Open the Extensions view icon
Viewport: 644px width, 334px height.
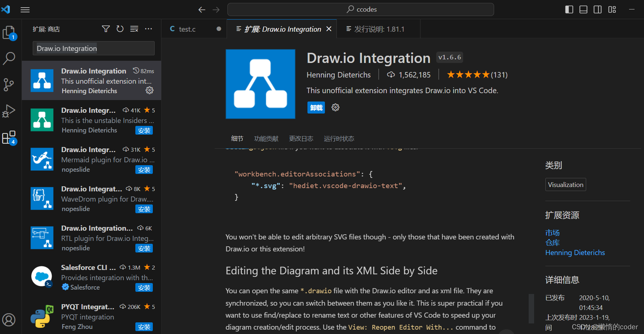9,138
